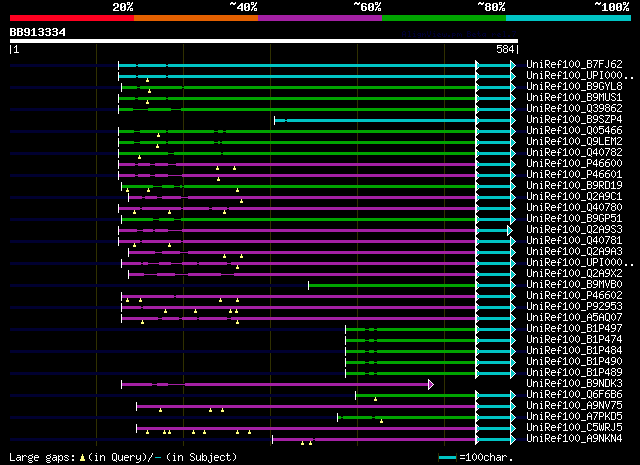Image resolution: width=640 pixels, height=465 pixels.
Task: Open the UniRef100_Q40780 hit
Action: 574,207
